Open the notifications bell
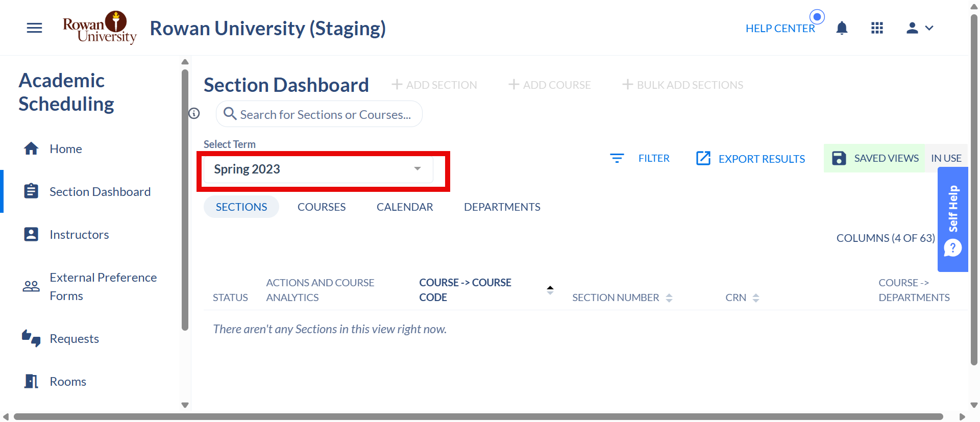 [x=842, y=28]
